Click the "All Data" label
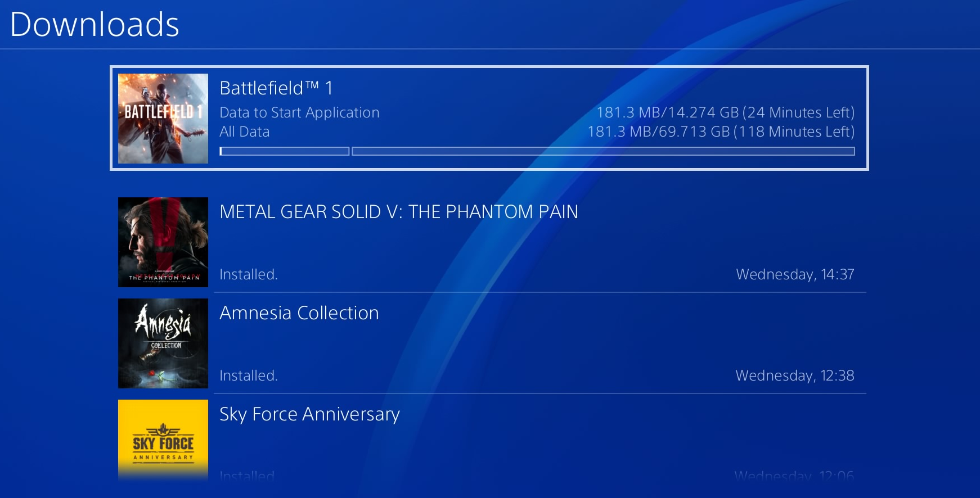The image size is (980, 498). click(244, 132)
